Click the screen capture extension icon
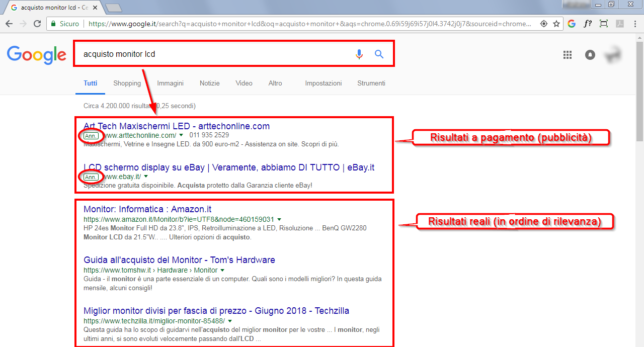This screenshot has width=644, height=347. (604, 24)
